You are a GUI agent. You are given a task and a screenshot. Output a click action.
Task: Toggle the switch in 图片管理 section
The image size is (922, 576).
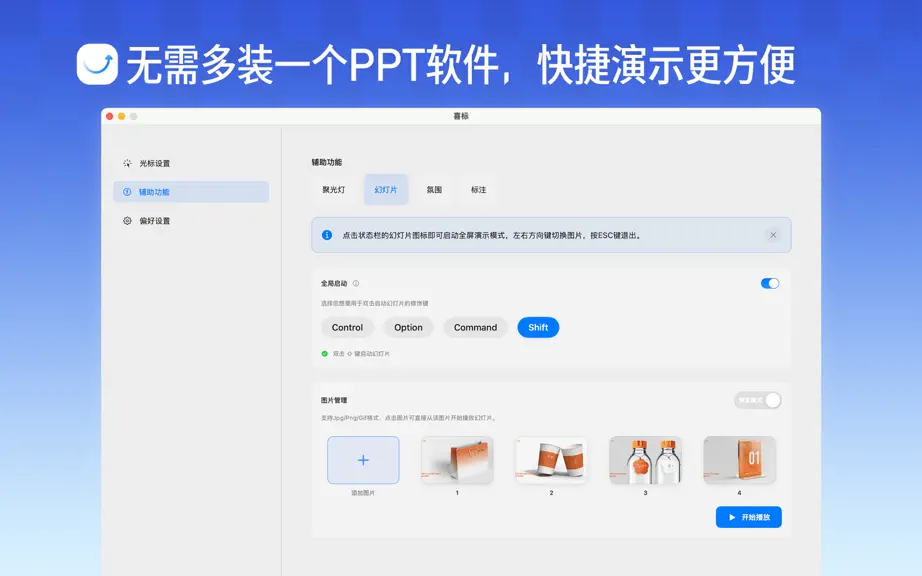pyautogui.click(x=757, y=400)
